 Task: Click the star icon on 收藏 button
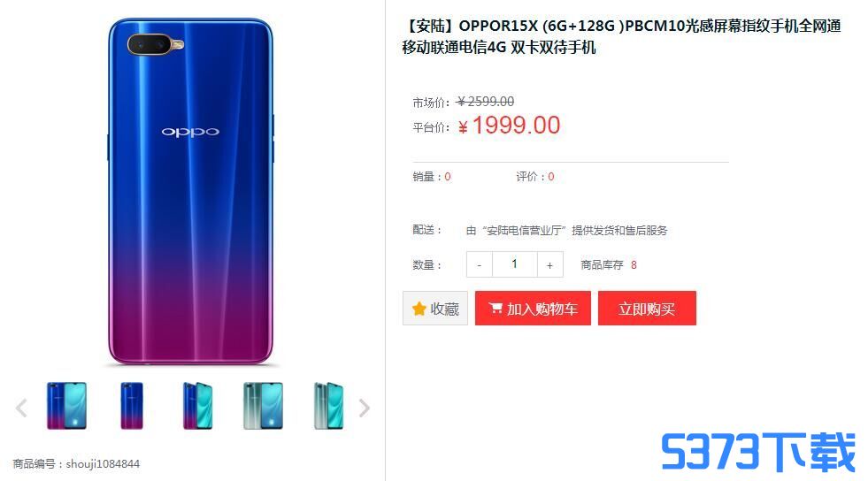pos(419,309)
